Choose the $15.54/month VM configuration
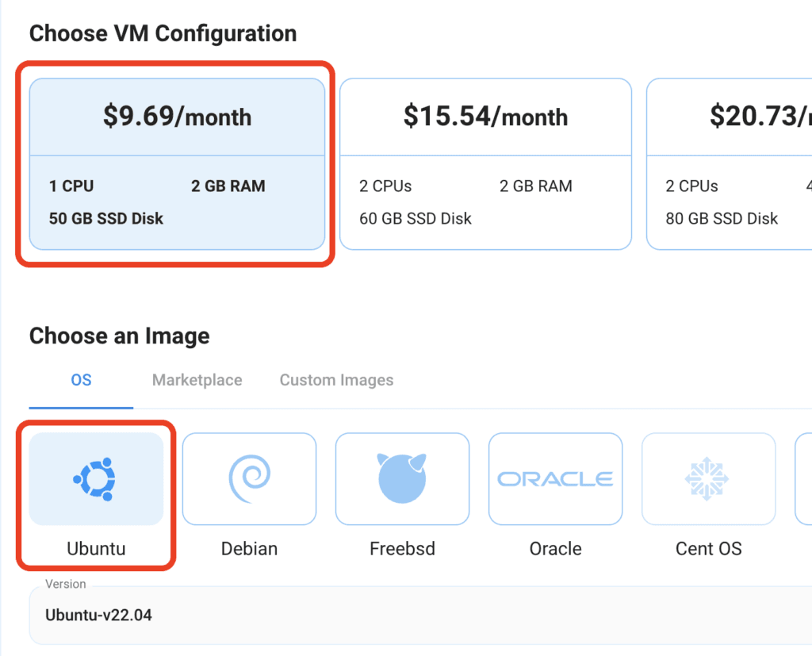The height and width of the screenshot is (656, 812). coord(485,117)
